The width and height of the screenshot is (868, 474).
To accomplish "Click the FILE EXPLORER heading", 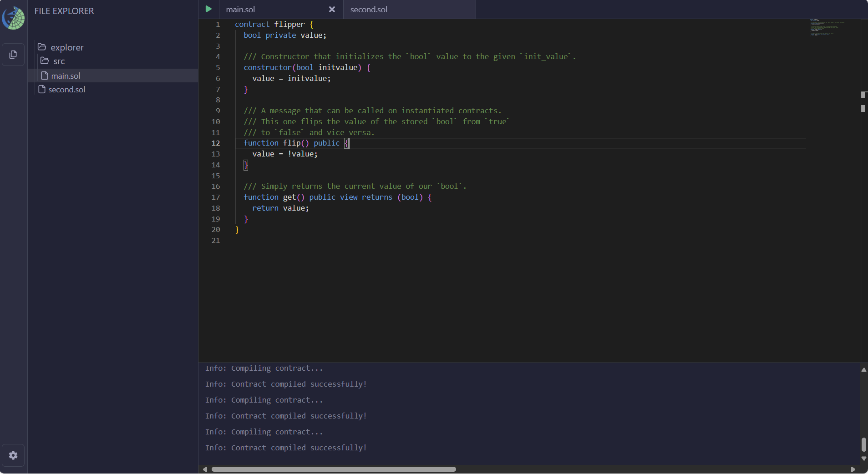I will pos(64,11).
